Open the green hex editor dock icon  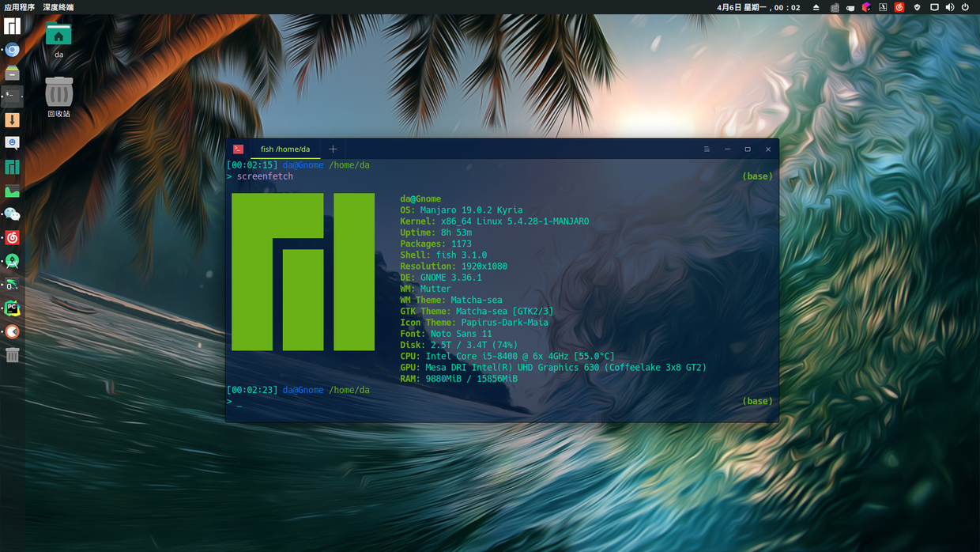point(12,285)
